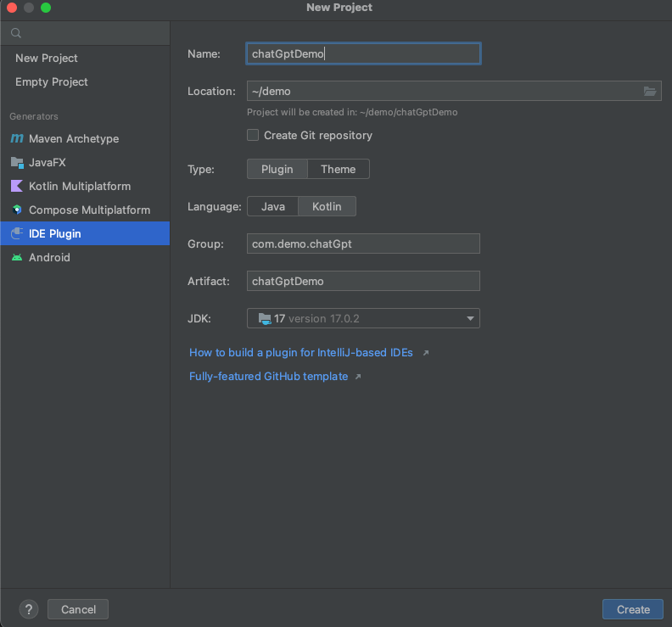Click the search magnifier icon
This screenshot has width=672, height=627.
click(x=16, y=33)
